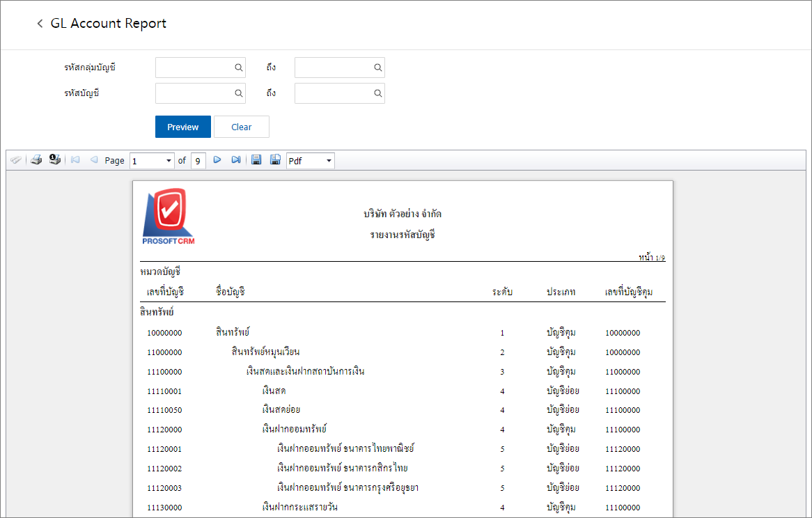
Task: Click account name เงินฝากออมทรัพย์ ธนาคารกสิกรไทย
Action: pyautogui.click(x=343, y=468)
